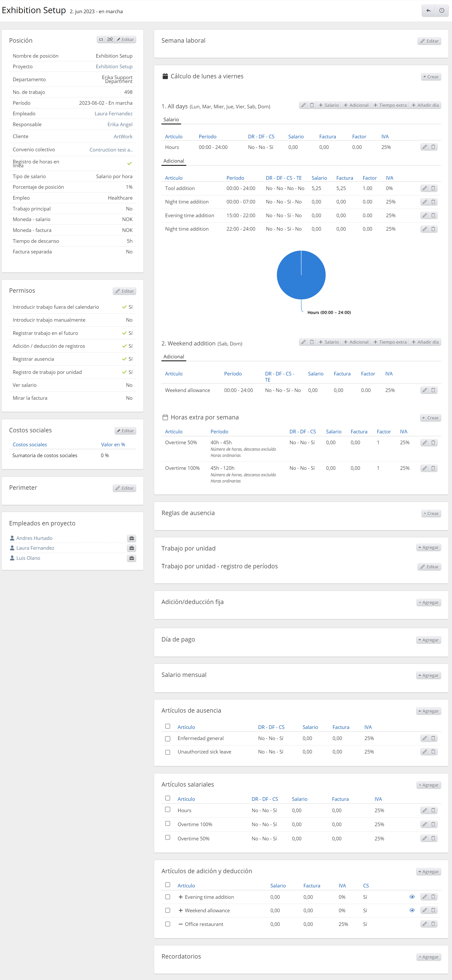Open briefcase icon for Andres Hurtado
The image size is (452, 980).
[x=131, y=538]
